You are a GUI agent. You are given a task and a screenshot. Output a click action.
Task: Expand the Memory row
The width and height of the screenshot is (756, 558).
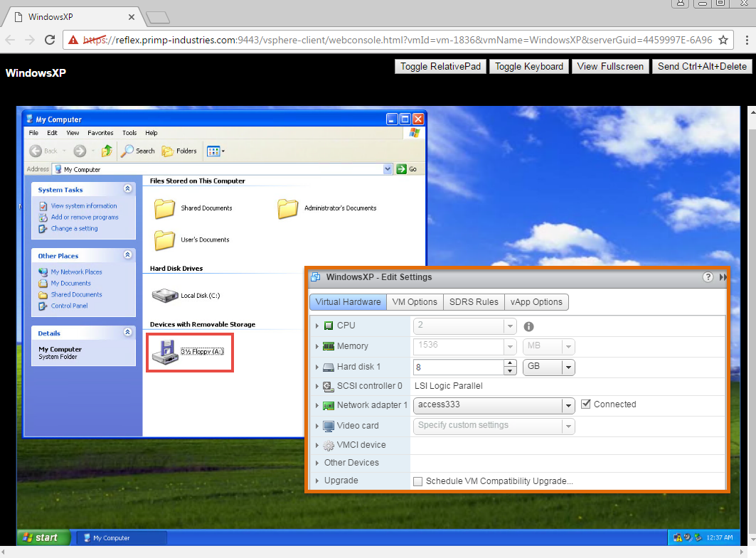(x=316, y=346)
